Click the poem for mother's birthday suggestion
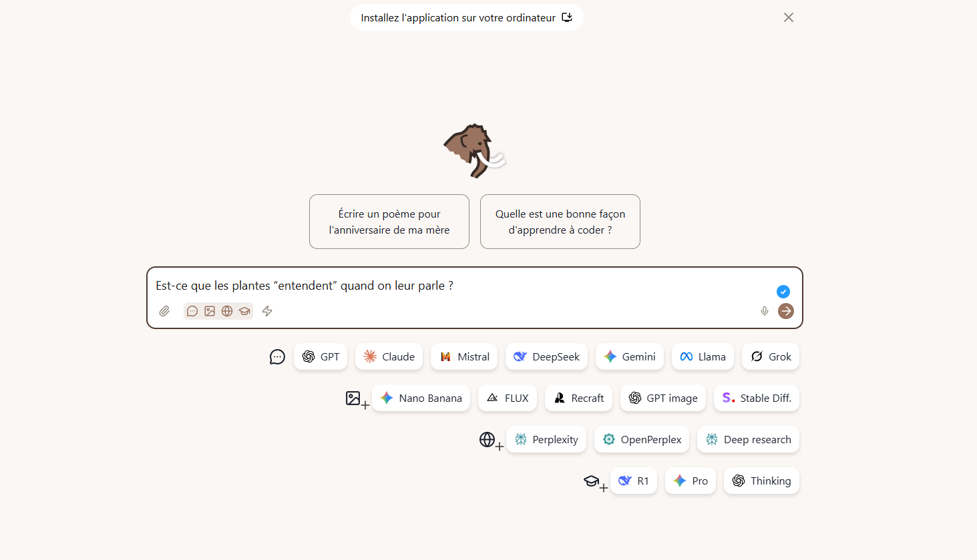Screen dimensions: 977x560 pos(389,222)
